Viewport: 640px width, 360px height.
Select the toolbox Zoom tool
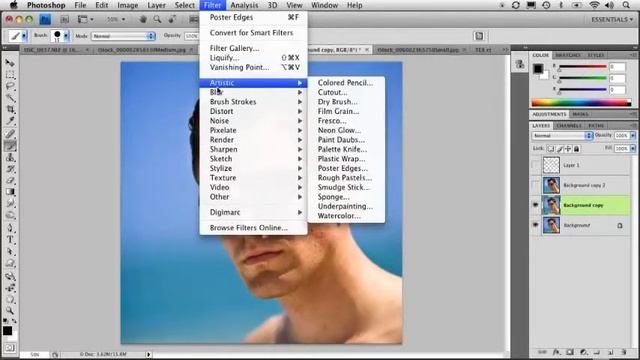pos(10,311)
